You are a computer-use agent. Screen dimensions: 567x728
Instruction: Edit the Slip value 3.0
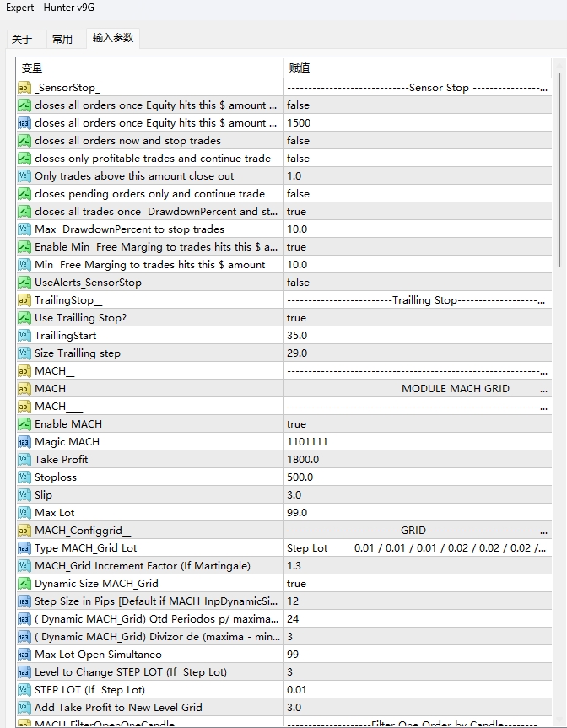point(418,495)
